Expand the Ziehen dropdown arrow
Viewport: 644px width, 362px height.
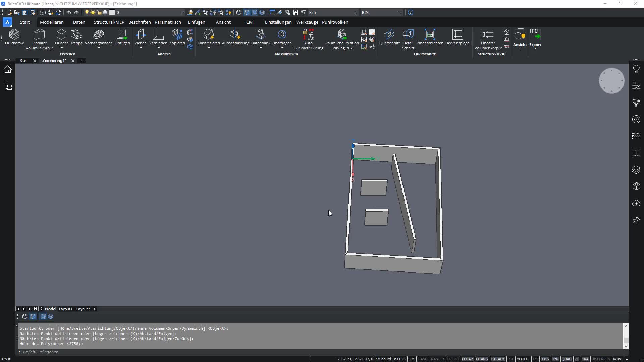(x=141, y=48)
